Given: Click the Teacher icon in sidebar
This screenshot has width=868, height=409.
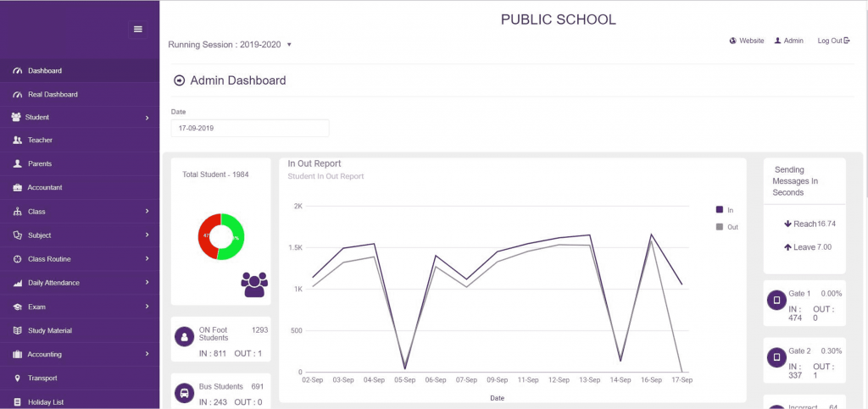Looking at the screenshot, I should pyautogui.click(x=17, y=141).
